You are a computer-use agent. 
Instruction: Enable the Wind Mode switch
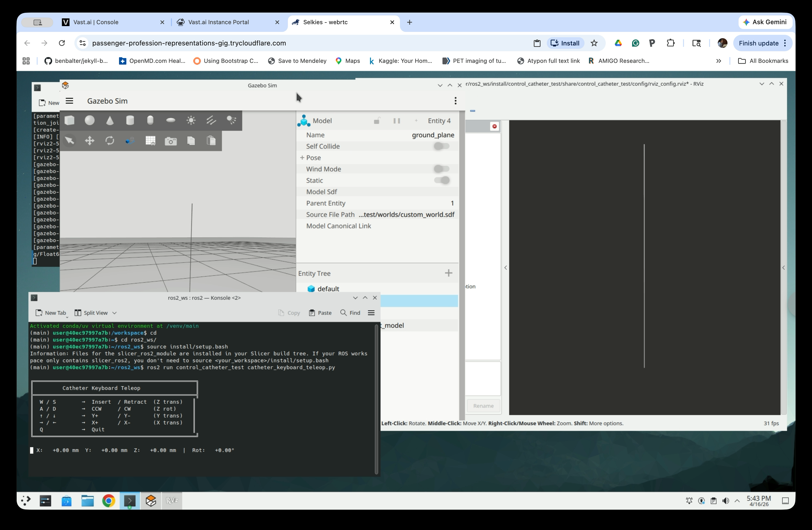[x=442, y=169]
